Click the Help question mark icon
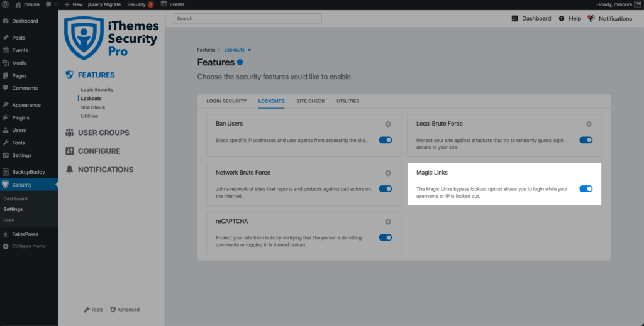The image size is (644, 326). pyautogui.click(x=562, y=18)
